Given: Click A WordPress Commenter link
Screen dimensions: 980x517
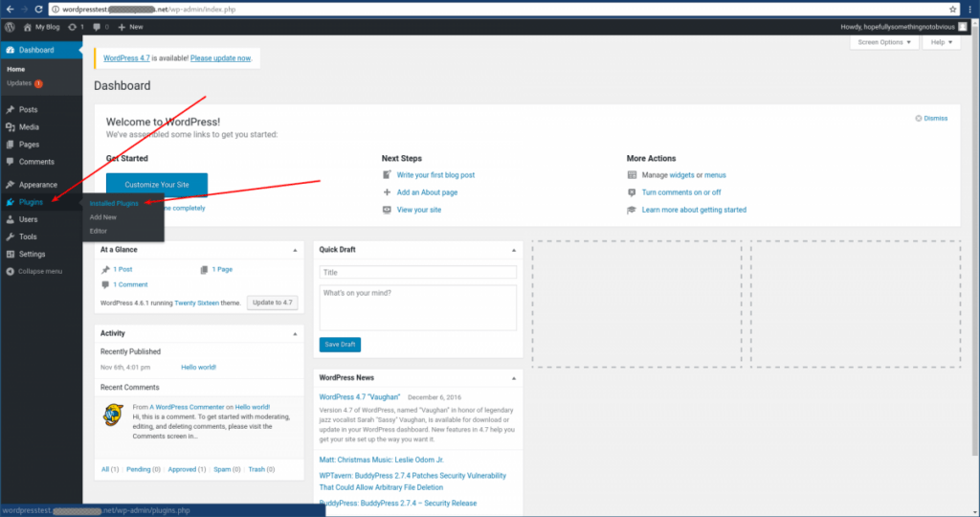Looking at the screenshot, I should click(187, 407).
